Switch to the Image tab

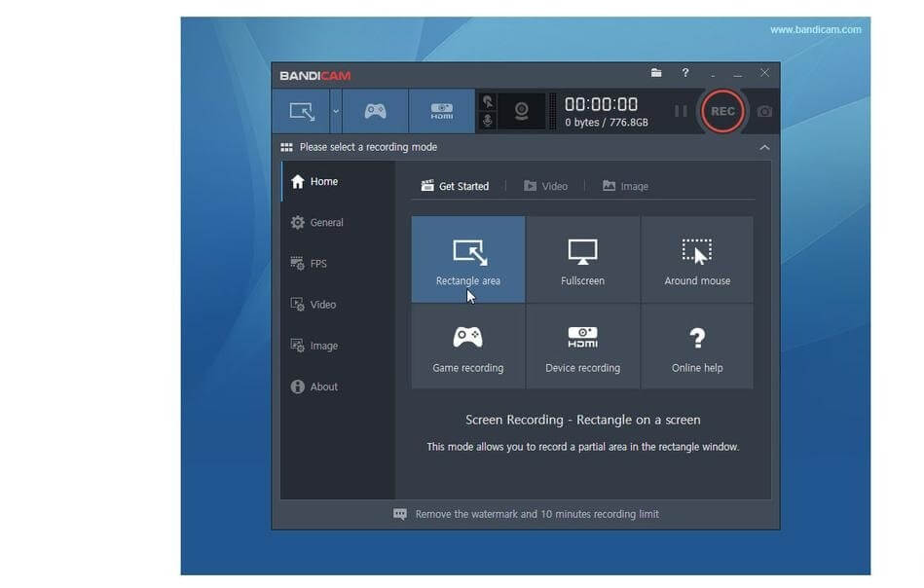[x=625, y=186]
